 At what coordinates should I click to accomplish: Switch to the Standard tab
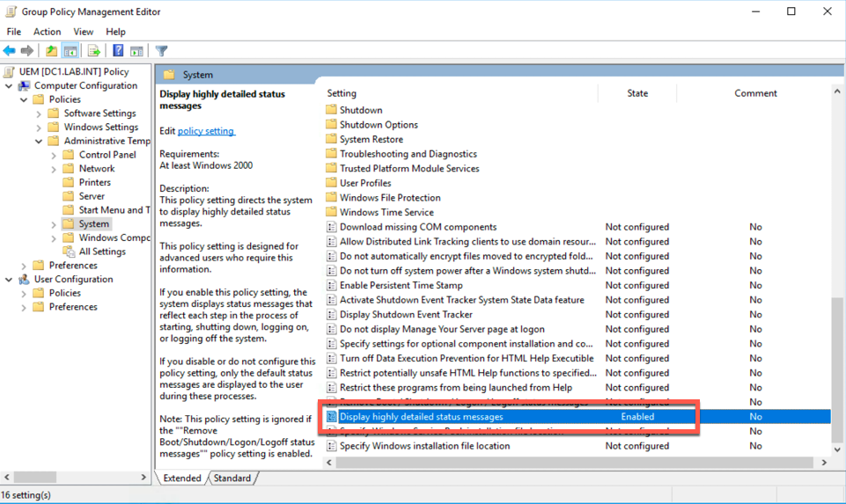[232, 478]
